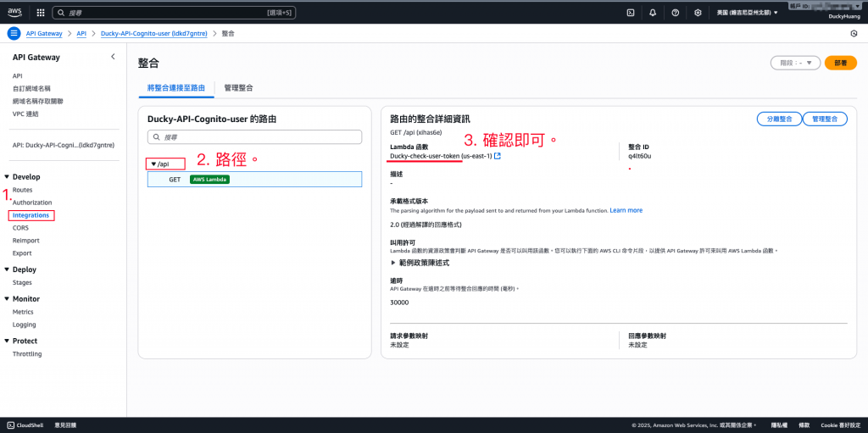Open the 階段 stage dropdown
This screenshot has width=868, height=433.
[795, 63]
